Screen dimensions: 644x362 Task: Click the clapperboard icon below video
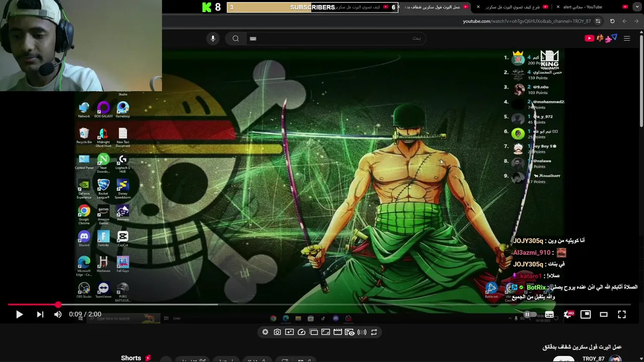338,332
